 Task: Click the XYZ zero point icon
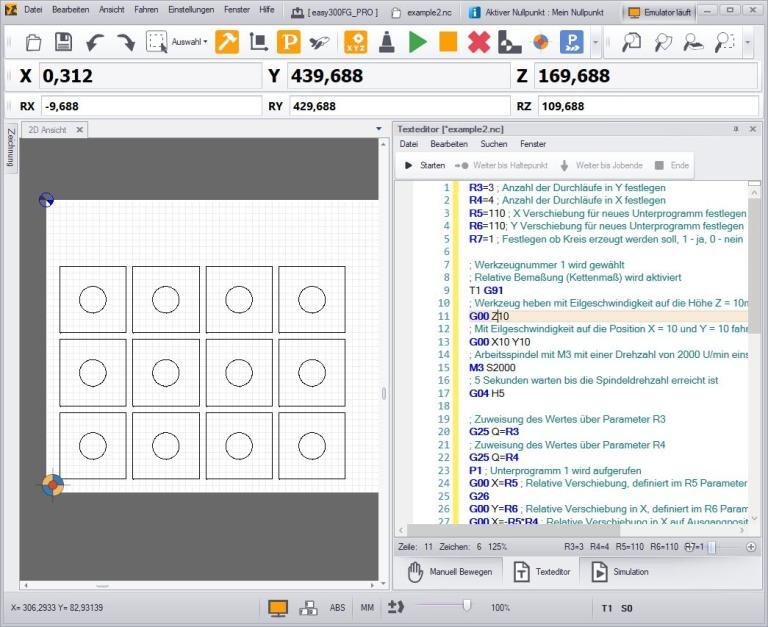coord(355,42)
